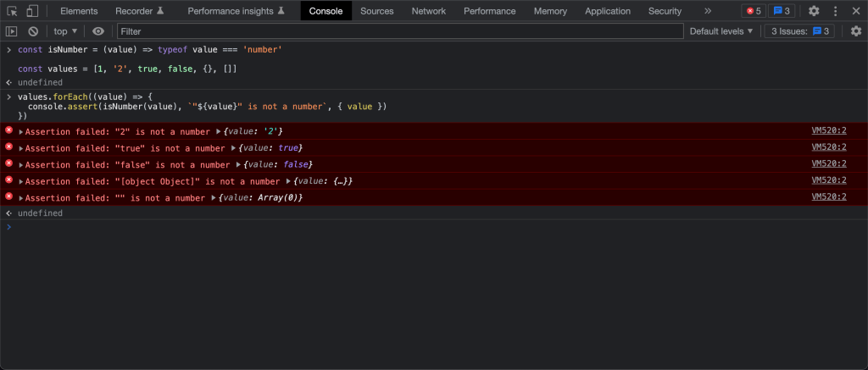Select the Console tab

326,11
